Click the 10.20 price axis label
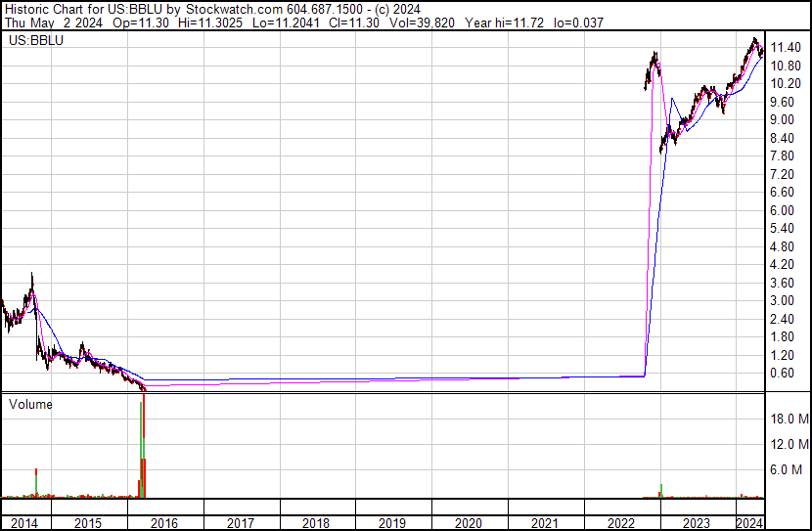Image resolution: width=812 pixels, height=531 pixels. (x=786, y=84)
